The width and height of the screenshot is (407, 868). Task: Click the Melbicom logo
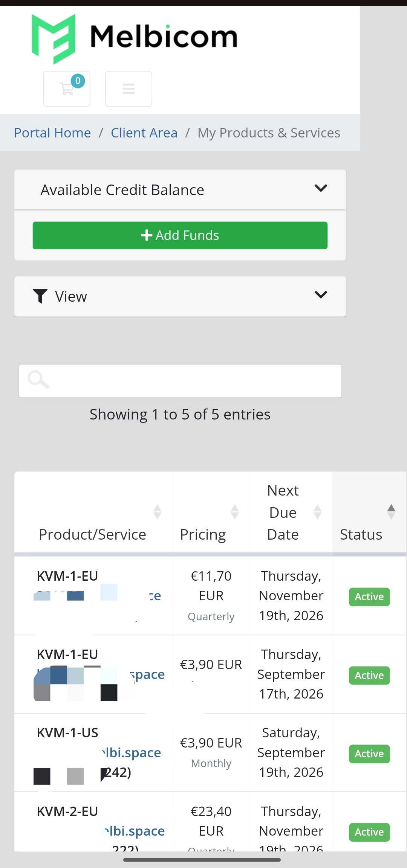coord(135,38)
